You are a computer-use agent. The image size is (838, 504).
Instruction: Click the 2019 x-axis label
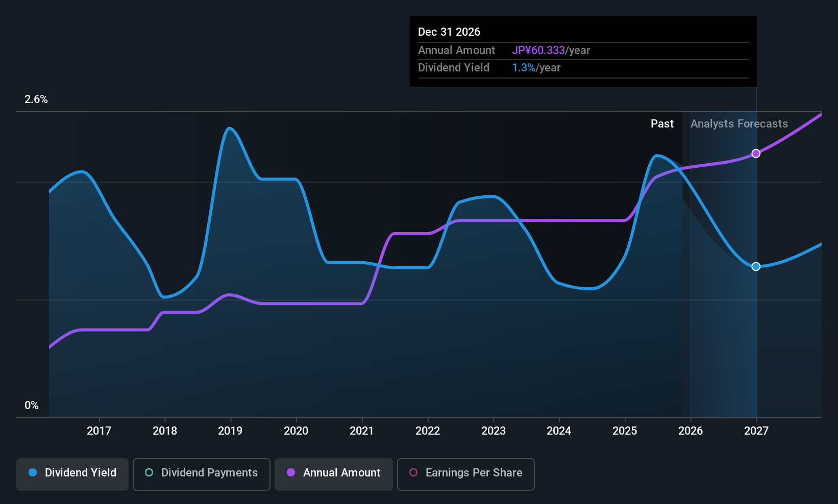(230, 431)
